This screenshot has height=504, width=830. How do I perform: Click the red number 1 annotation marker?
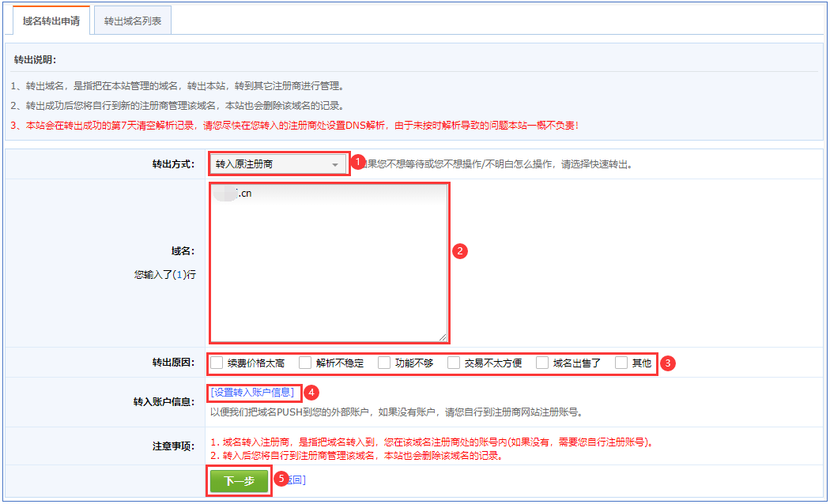(357, 162)
